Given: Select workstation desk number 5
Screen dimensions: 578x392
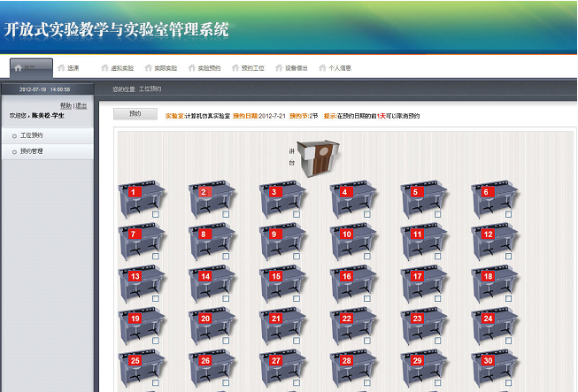Looking at the screenshot, I should [425, 200].
